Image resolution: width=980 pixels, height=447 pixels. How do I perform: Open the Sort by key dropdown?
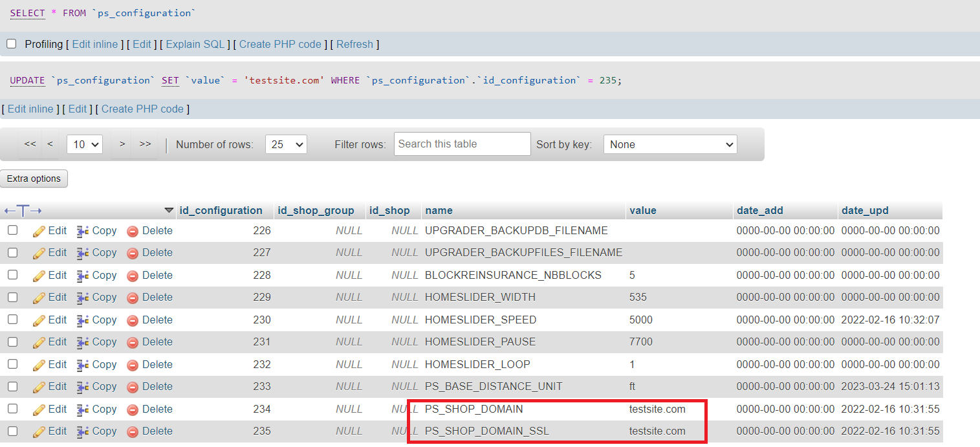point(670,144)
